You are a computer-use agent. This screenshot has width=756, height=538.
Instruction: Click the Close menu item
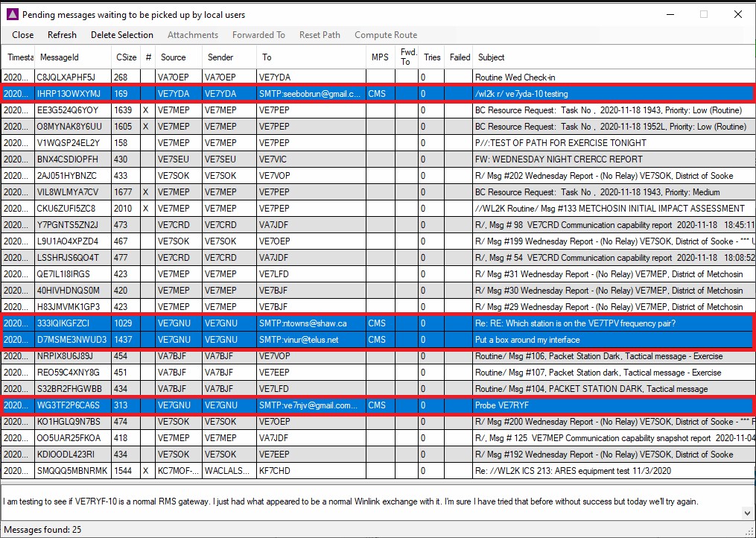(22, 35)
